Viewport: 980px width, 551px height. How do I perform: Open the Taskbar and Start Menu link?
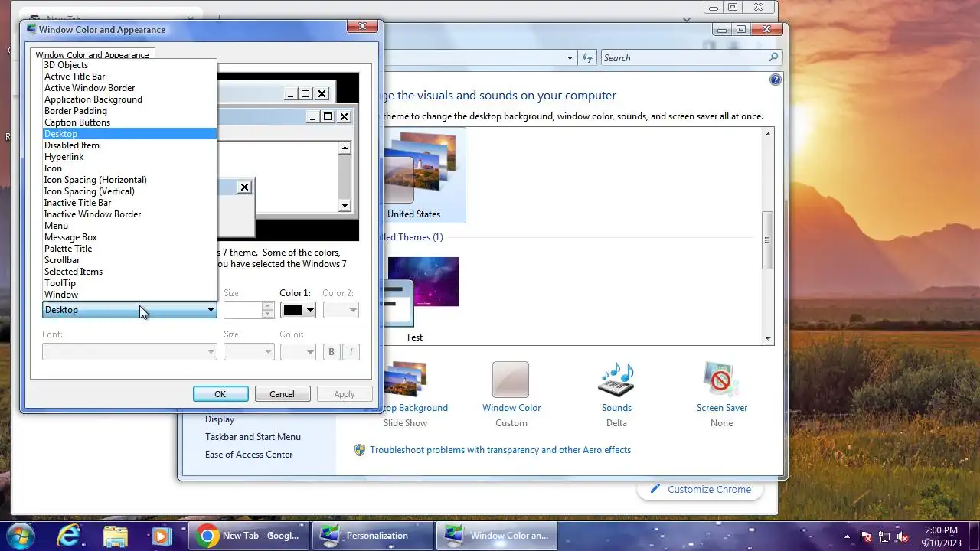click(x=253, y=437)
